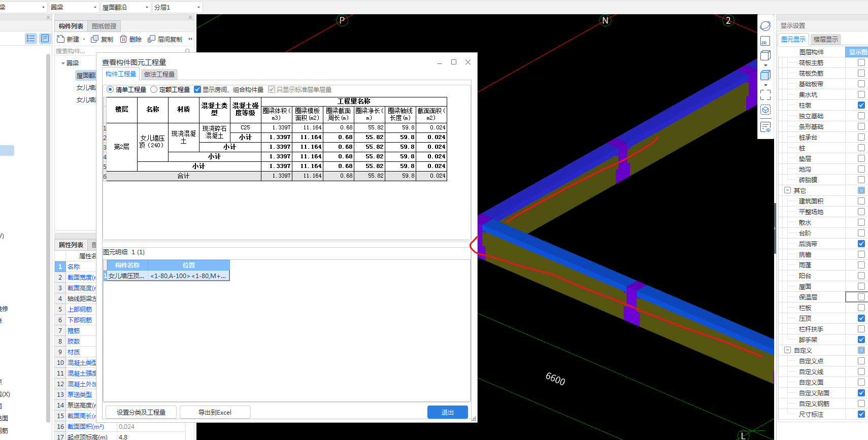
Task: Click the 退出 button
Action: (448, 412)
